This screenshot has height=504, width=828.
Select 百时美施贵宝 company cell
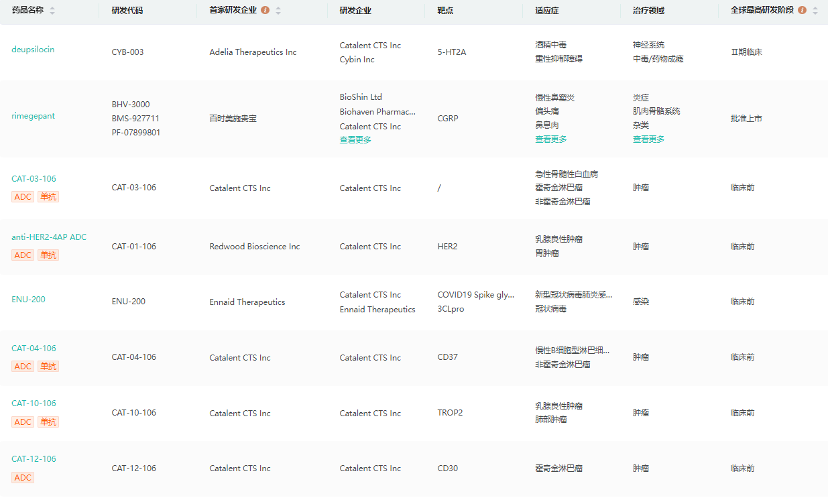coord(233,119)
